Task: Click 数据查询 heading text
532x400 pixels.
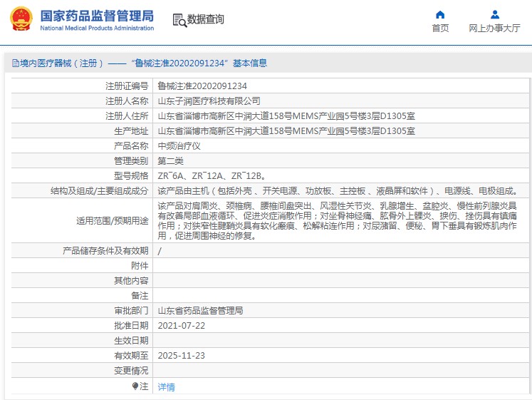Action: click(x=206, y=19)
